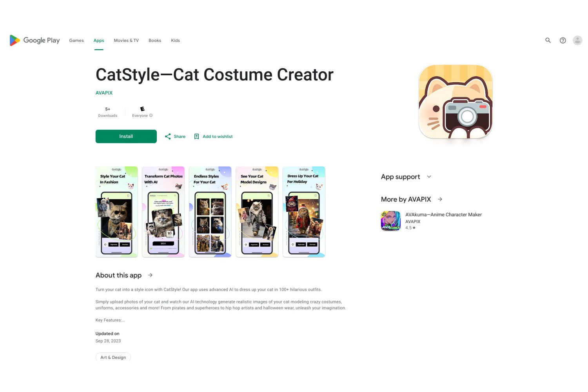
Task: Open the AVAPIX developer link
Action: tap(104, 93)
